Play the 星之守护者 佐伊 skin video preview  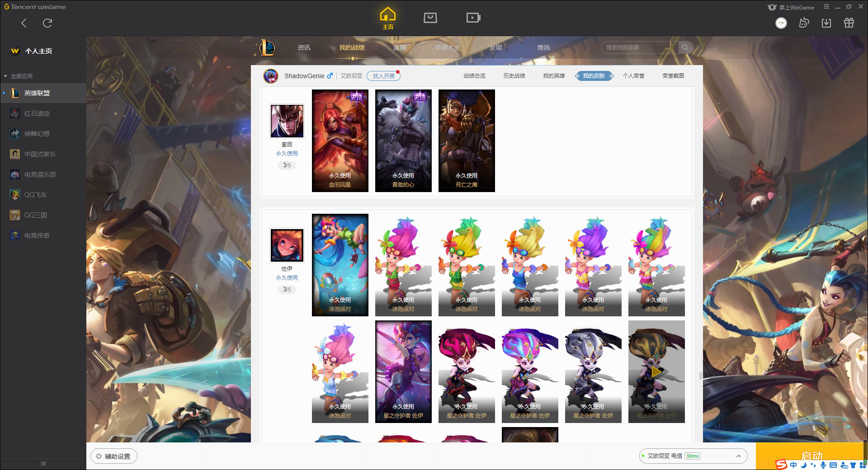656,372
